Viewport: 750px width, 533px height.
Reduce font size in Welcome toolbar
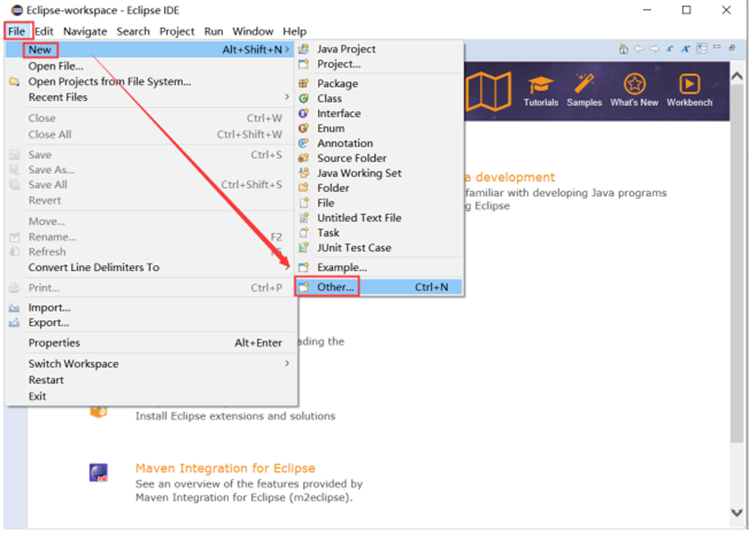coord(670,48)
